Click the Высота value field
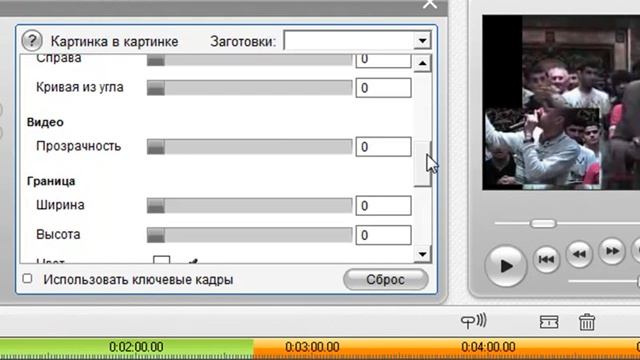640x360 pixels. (x=383, y=235)
